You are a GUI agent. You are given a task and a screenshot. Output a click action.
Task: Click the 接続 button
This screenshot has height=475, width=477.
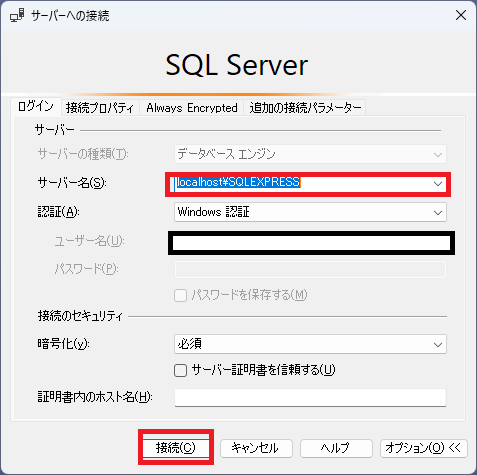click(x=176, y=447)
